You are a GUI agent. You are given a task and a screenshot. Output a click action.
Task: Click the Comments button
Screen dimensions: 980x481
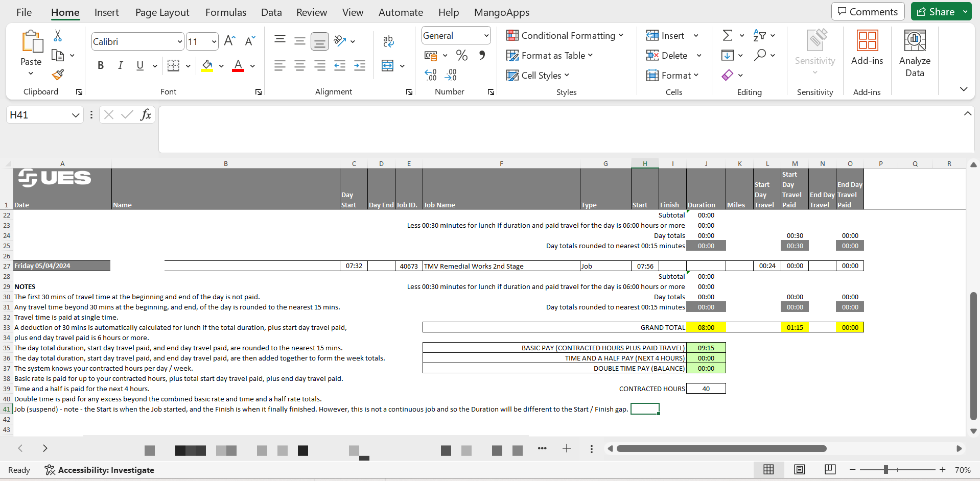click(x=868, y=11)
